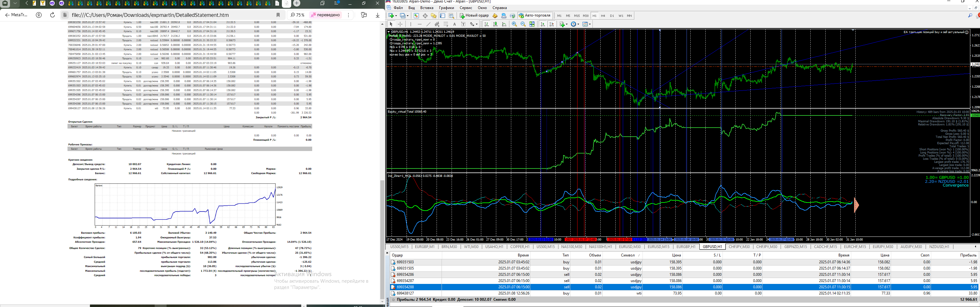The width and height of the screenshot is (980, 307).
Task: Sort orders by the Символ column
Action: 627,255
